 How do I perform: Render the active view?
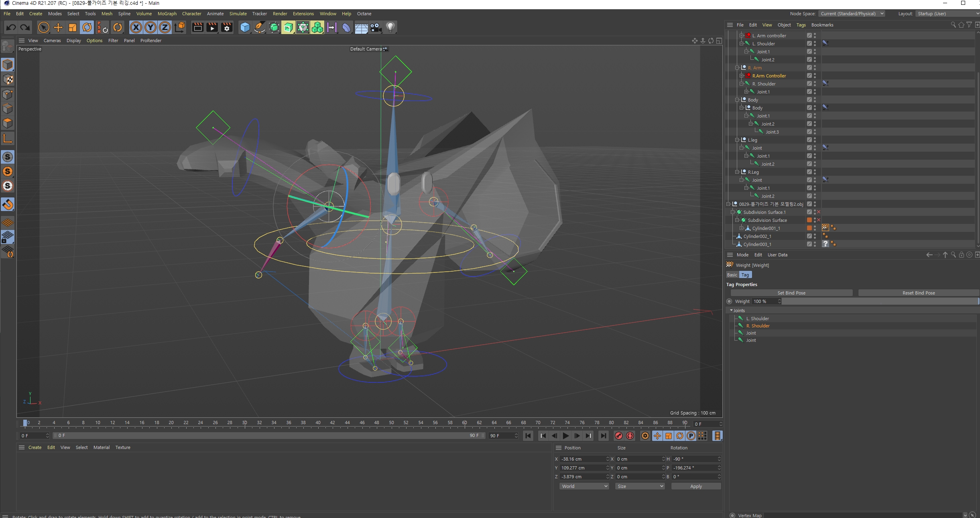pos(197,27)
